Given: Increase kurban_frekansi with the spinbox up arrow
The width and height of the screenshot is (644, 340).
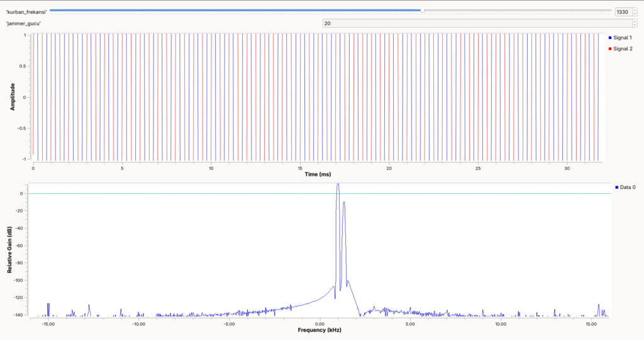Looking at the screenshot, I should 634,10.
